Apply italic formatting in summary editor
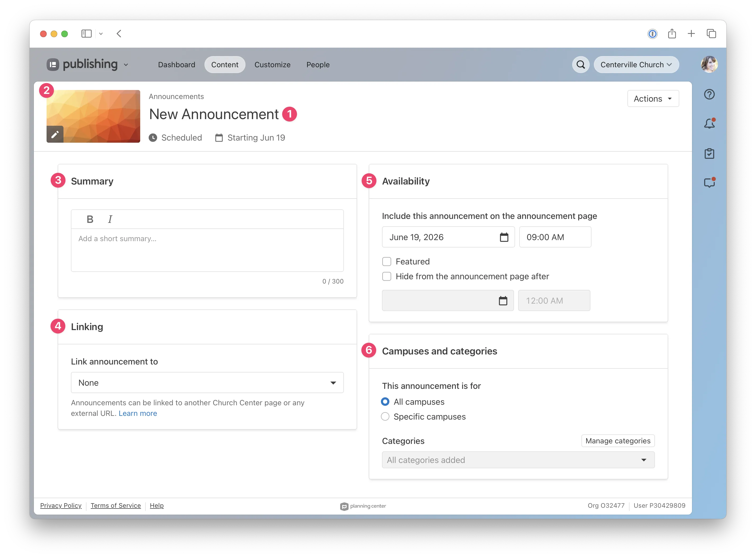Viewport: 756px width, 558px height. tap(110, 219)
